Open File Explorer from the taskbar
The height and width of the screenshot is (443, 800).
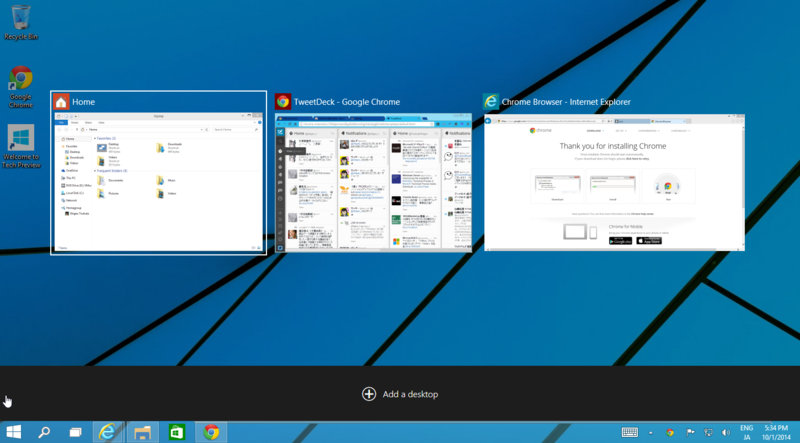click(x=142, y=432)
